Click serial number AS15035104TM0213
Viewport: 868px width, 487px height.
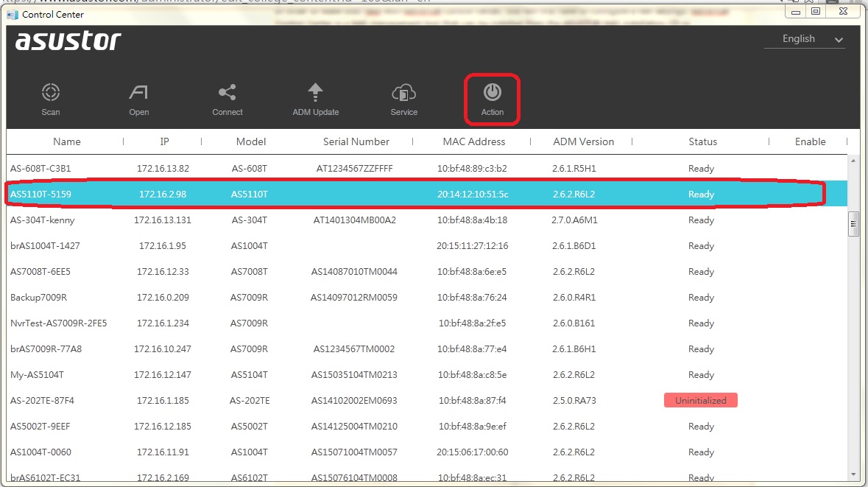click(x=354, y=375)
